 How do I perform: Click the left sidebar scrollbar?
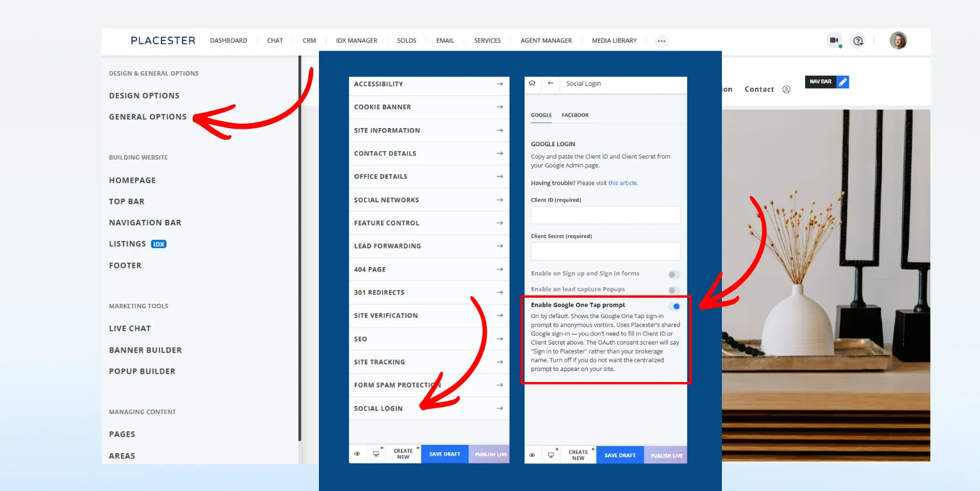click(x=300, y=249)
